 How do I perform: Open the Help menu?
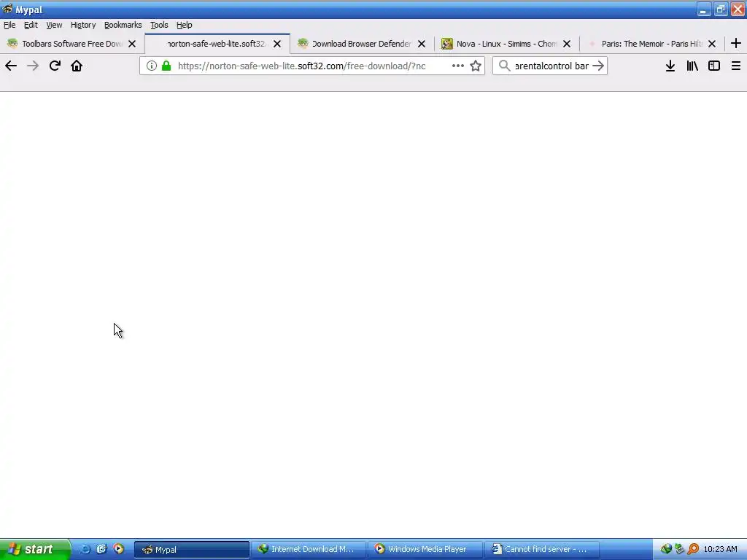pyautogui.click(x=184, y=25)
